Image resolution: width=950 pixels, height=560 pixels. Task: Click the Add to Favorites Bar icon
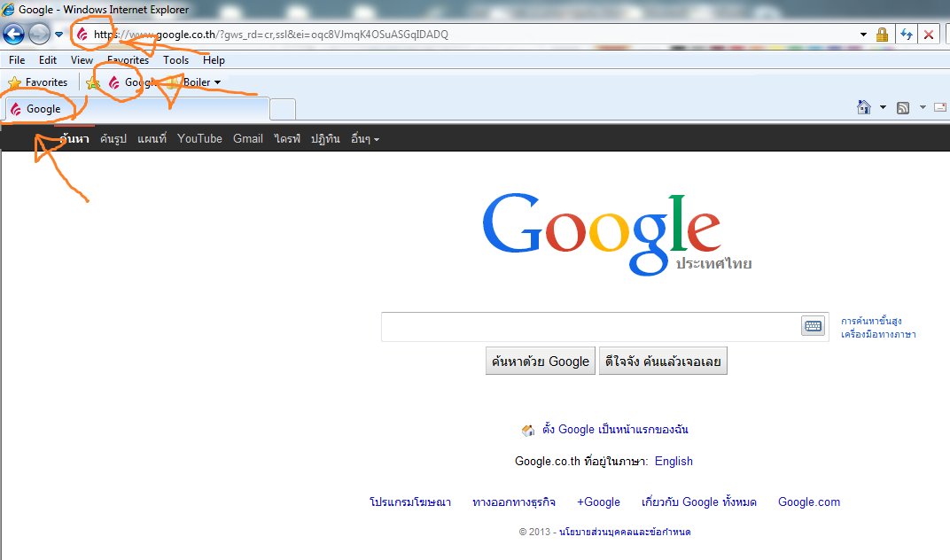click(x=93, y=82)
